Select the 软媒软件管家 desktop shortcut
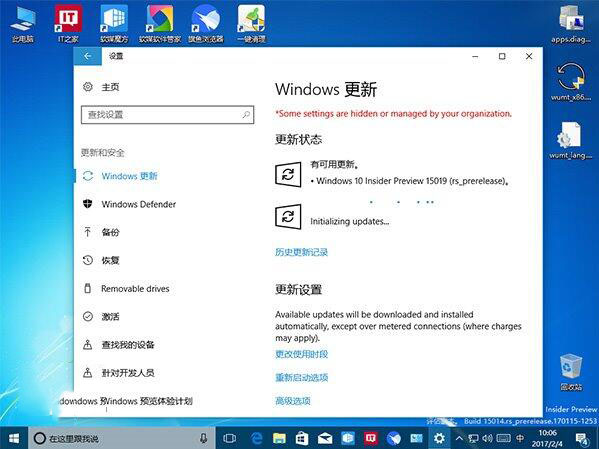Screen dimensions: 599x449 click(160, 24)
